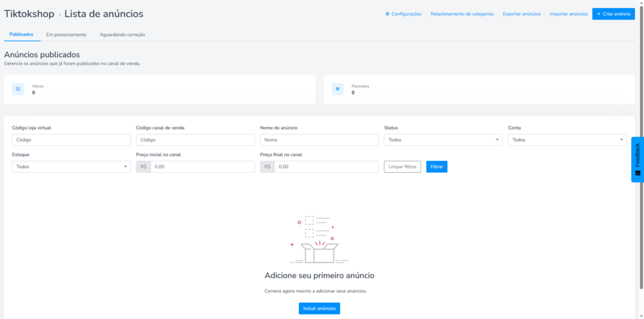Click the Filtrar button

pyautogui.click(x=436, y=166)
